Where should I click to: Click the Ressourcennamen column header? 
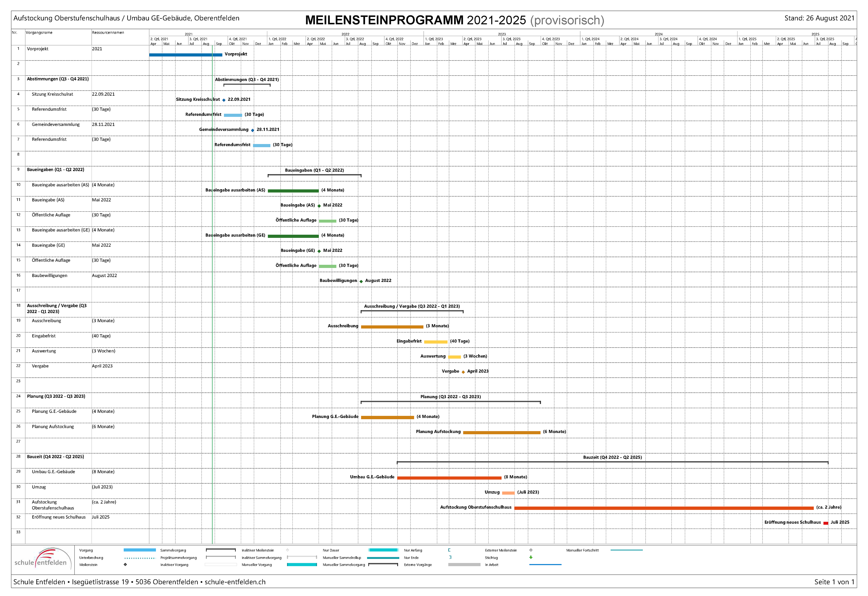(108, 33)
